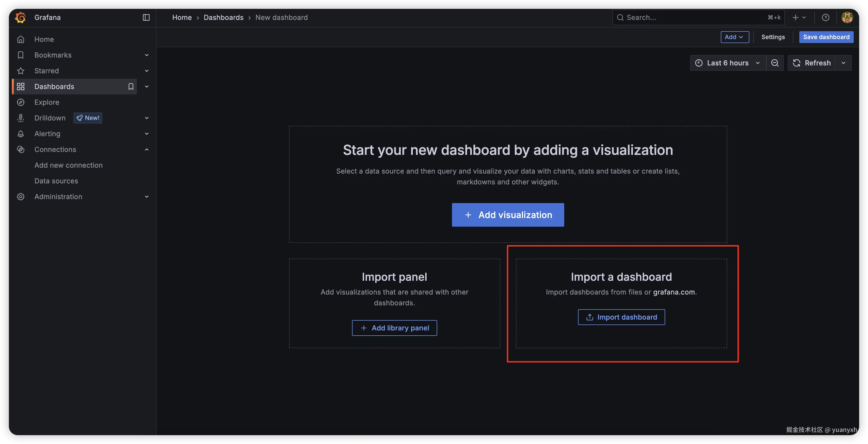868x444 pixels.
Task: Collapse the Connections section
Action: coord(146,149)
